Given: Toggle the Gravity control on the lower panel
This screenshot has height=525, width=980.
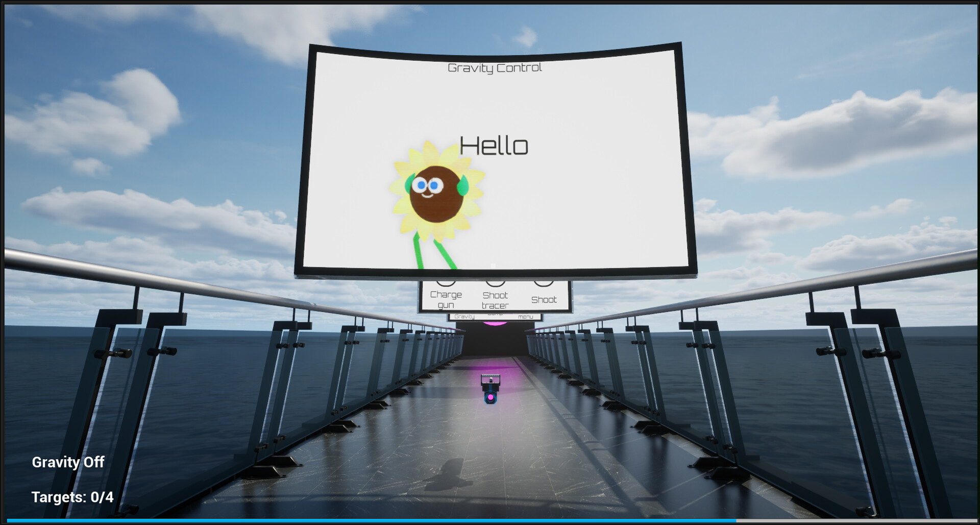Looking at the screenshot, I should [x=464, y=317].
